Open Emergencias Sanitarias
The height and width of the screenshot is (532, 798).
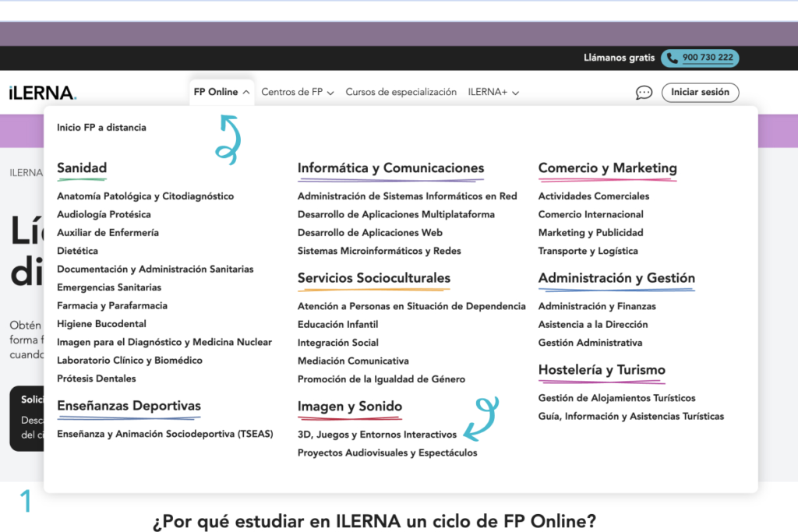tap(109, 287)
